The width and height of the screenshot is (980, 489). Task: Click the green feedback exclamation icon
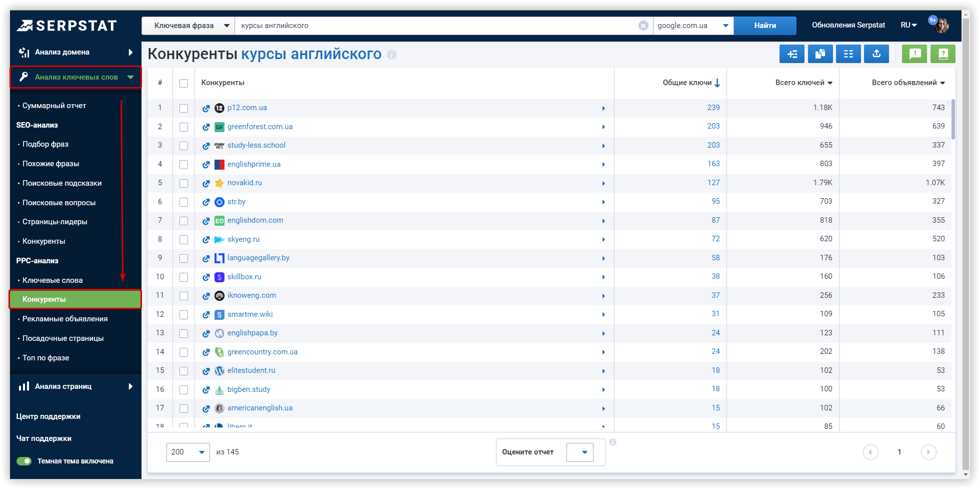(914, 54)
